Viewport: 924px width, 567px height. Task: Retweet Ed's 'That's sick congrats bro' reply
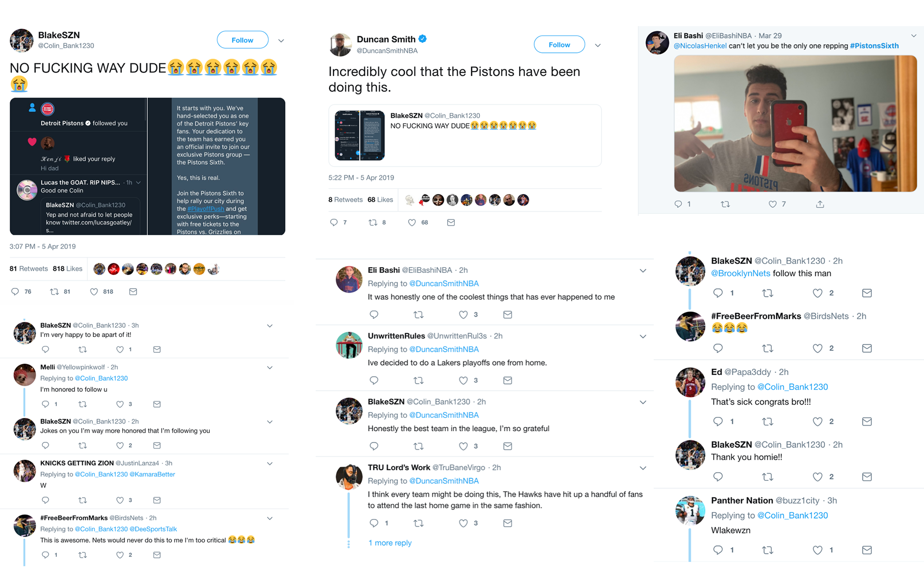768,422
